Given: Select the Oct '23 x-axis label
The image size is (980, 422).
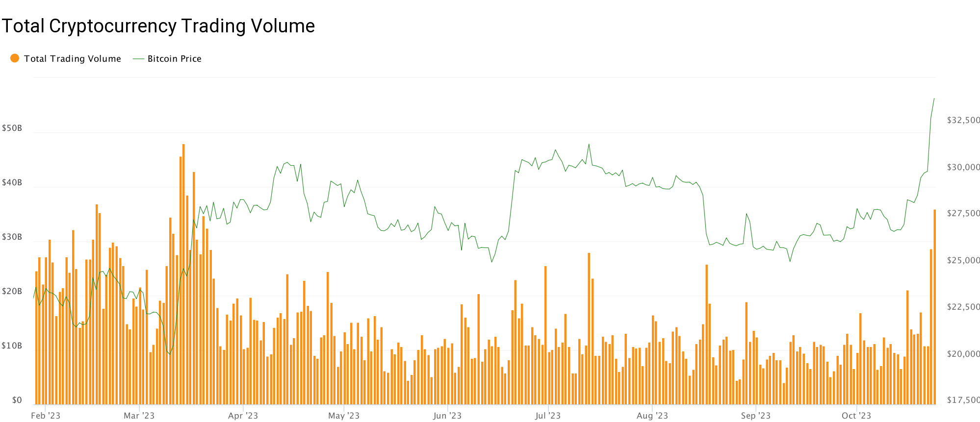Looking at the screenshot, I should (x=856, y=416).
